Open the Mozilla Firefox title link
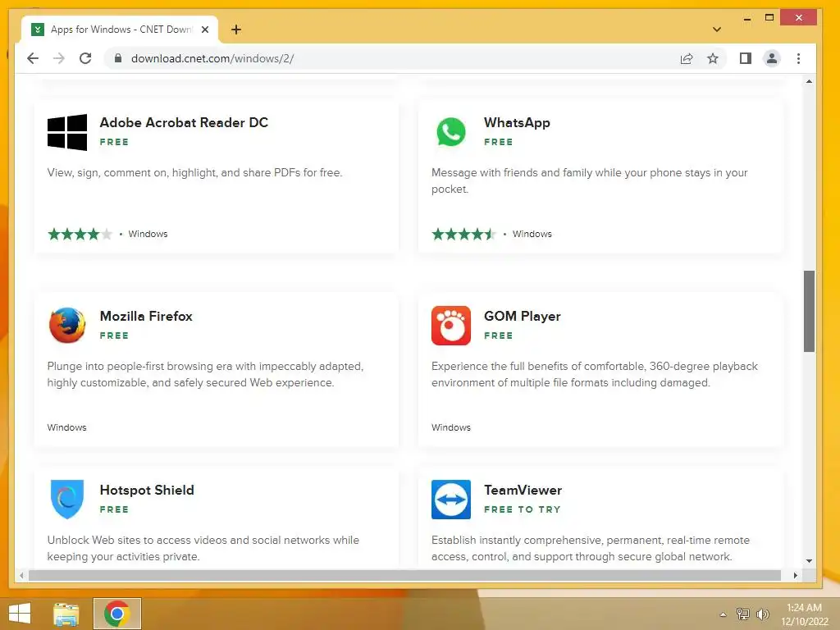 click(x=146, y=316)
